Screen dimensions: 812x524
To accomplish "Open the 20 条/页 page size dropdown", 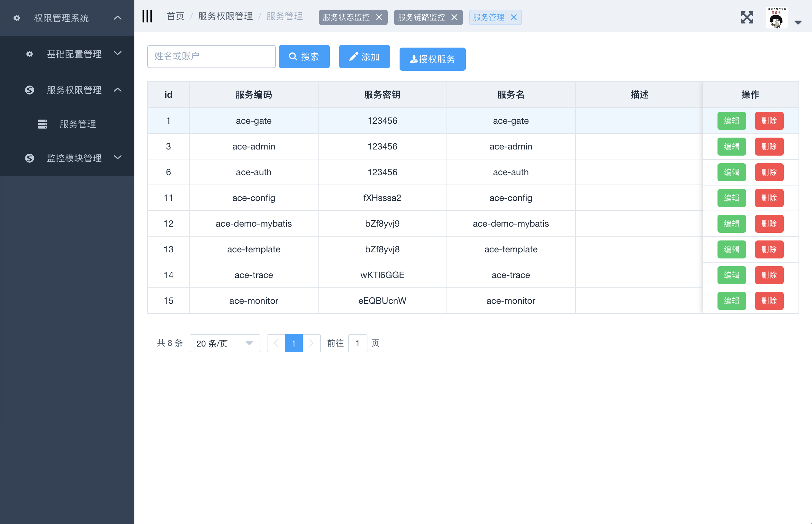I will coord(225,343).
